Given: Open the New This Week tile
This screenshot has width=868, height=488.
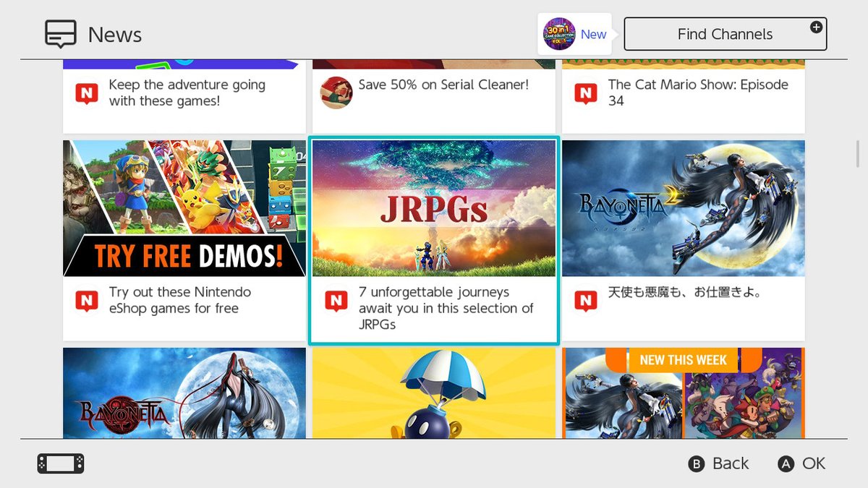Looking at the screenshot, I should pyautogui.click(x=684, y=393).
